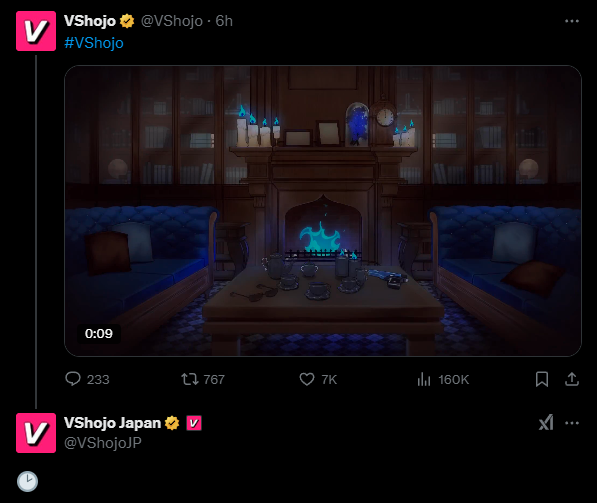Open VShojo Japan display name profile
The image size is (597, 503).
[x=112, y=423]
